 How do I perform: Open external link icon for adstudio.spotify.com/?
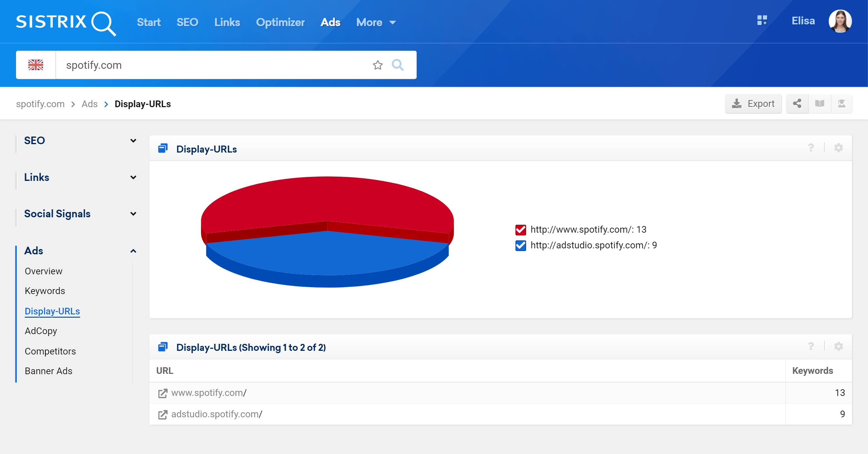(163, 414)
